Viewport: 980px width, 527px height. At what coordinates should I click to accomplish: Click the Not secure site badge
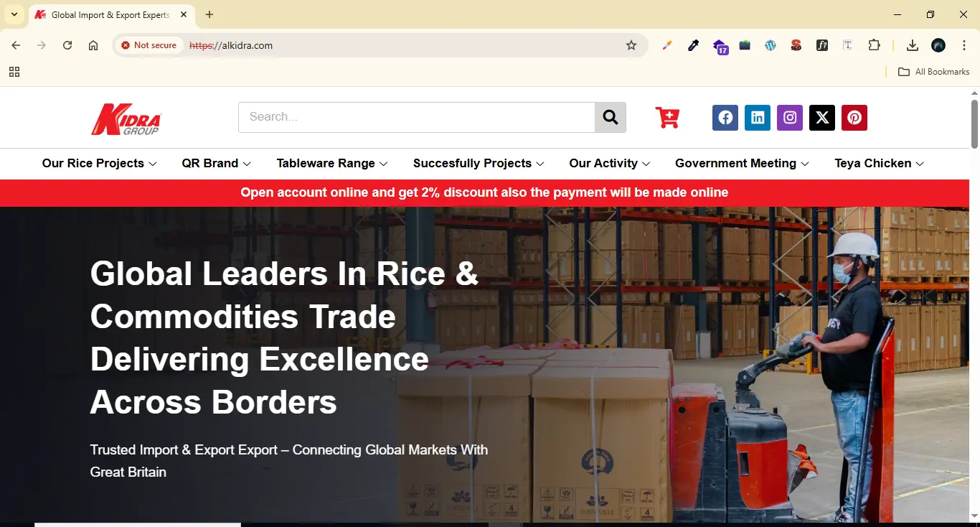[x=149, y=45]
